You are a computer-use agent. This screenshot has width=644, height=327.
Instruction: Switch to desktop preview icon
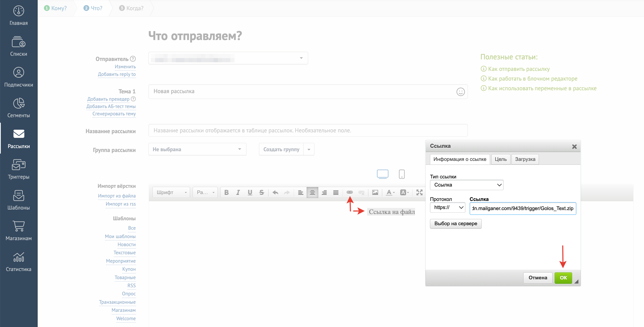coord(383,174)
